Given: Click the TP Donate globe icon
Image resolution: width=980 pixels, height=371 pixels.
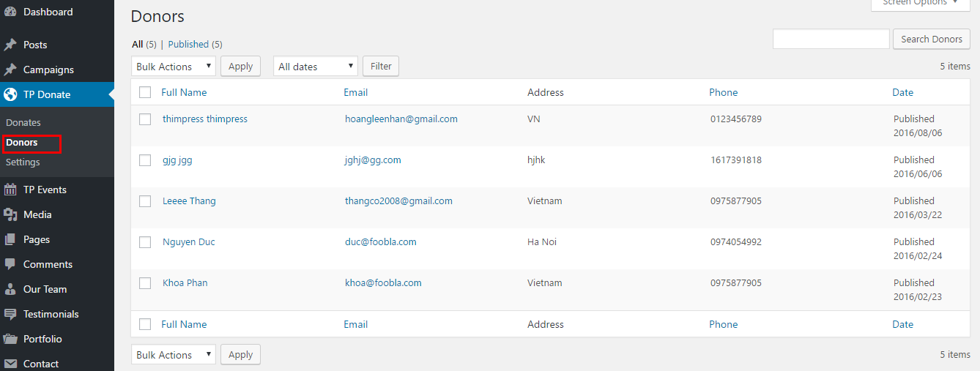Looking at the screenshot, I should click(x=10, y=94).
